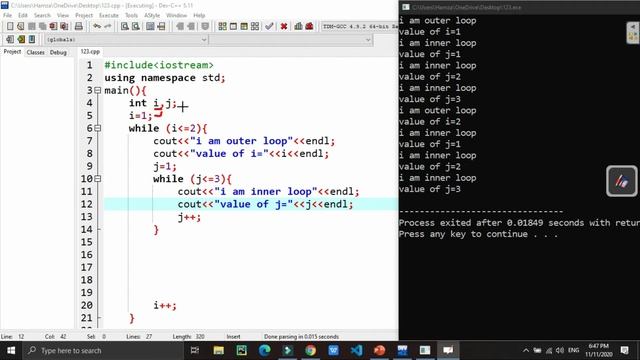Click the 'i++;' statement on line 20

coord(165,305)
